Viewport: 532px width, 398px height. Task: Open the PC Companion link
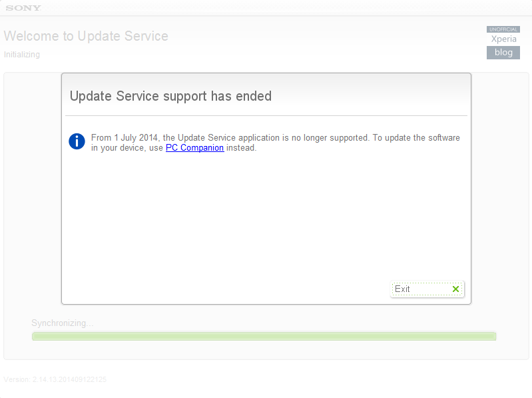tap(194, 148)
